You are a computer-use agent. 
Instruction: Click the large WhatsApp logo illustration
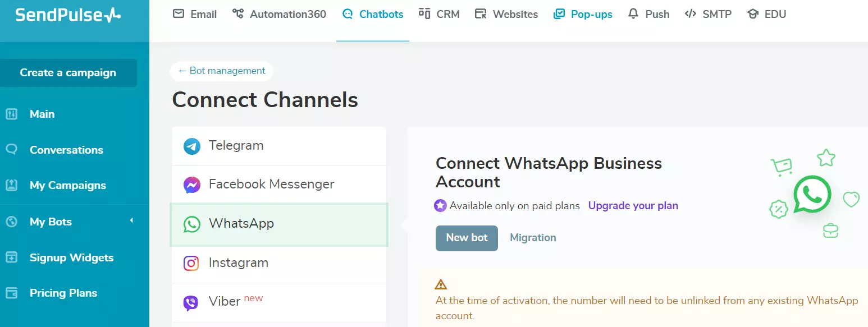pyautogui.click(x=812, y=194)
